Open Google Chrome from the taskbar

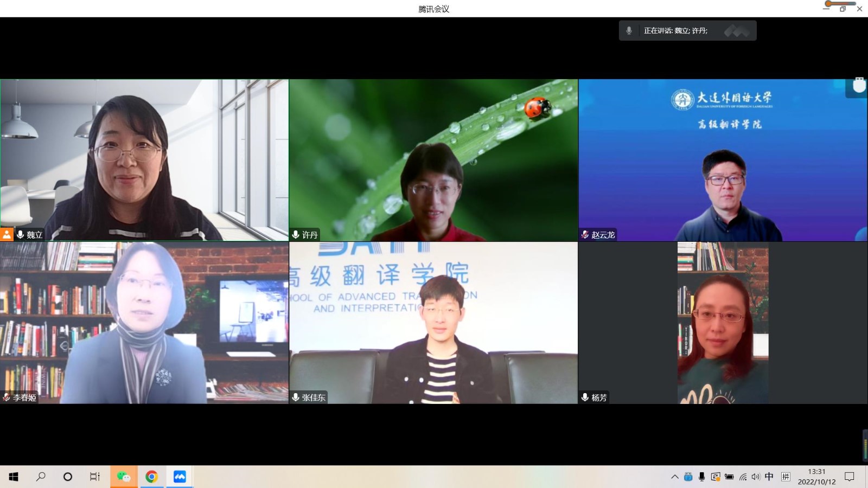[151, 477]
